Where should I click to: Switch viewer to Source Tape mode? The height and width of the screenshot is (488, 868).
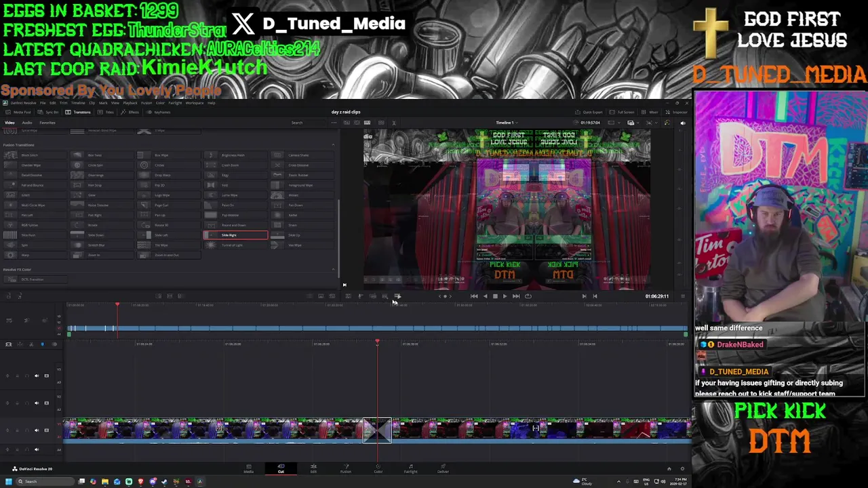click(357, 123)
